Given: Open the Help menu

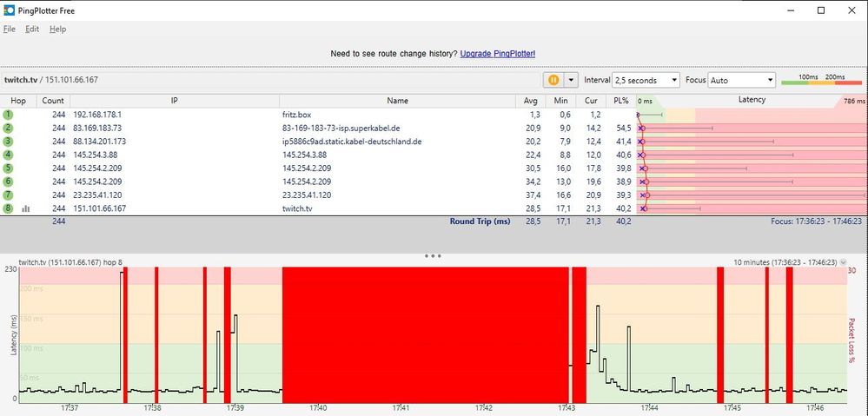Looking at the screenshot, I should (x=57, y=30).
